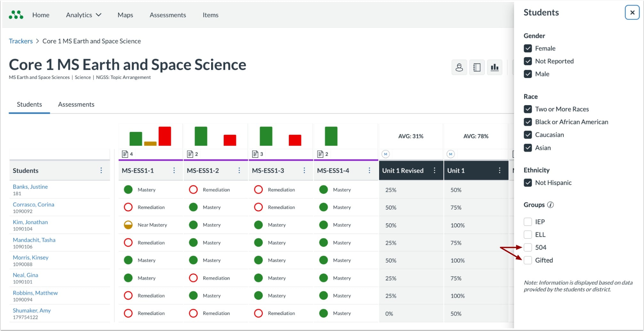The width and height of the screenshot is (644, 331).
Task: Click document icon with 3 assessments
Action: pyautogui.click(x=255, y=154)
